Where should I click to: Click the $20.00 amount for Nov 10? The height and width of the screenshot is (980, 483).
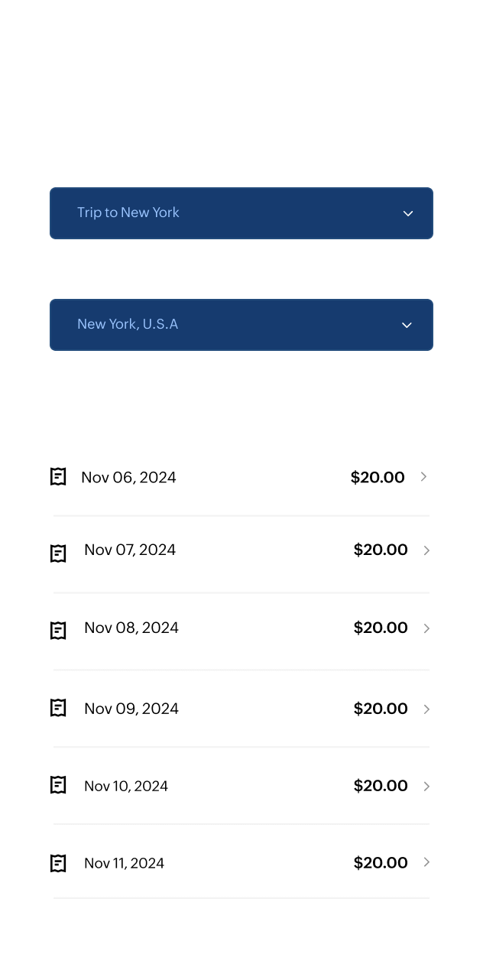pyautogui.click(x=381, y=786)
